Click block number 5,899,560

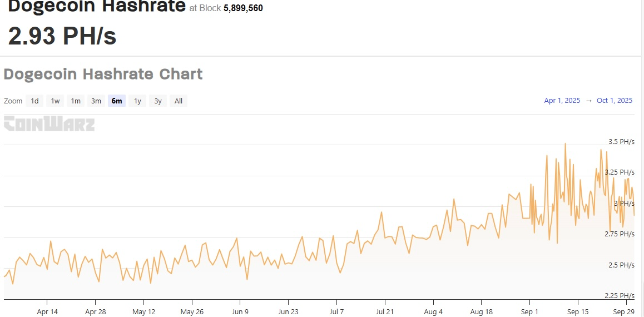click(x=243, y=8)
